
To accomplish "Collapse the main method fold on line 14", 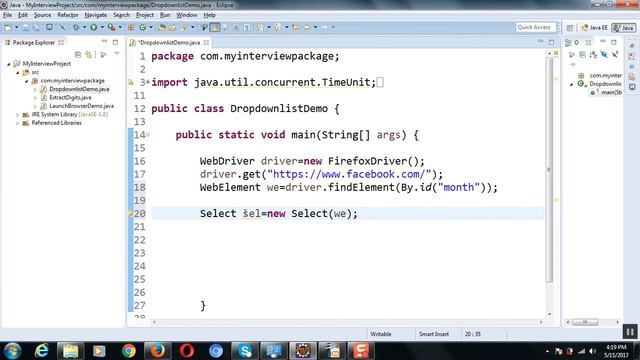I will tap(148, 134).
